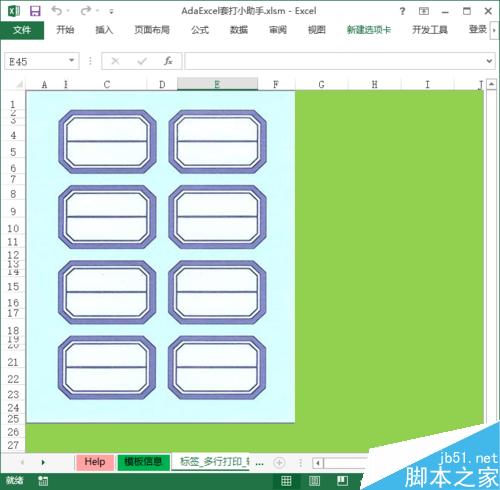Viewport: 500px width, 490px height.
Task: Undo the last action
Action: coord(57,11)
